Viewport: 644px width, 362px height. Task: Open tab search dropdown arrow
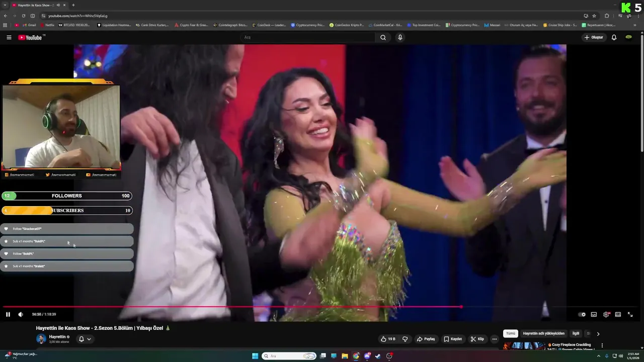[x=5, y=5]
